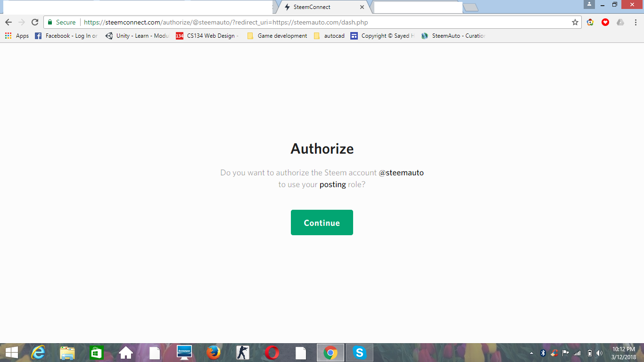Open the multicolored extension icon beside the star

point(590,22)
